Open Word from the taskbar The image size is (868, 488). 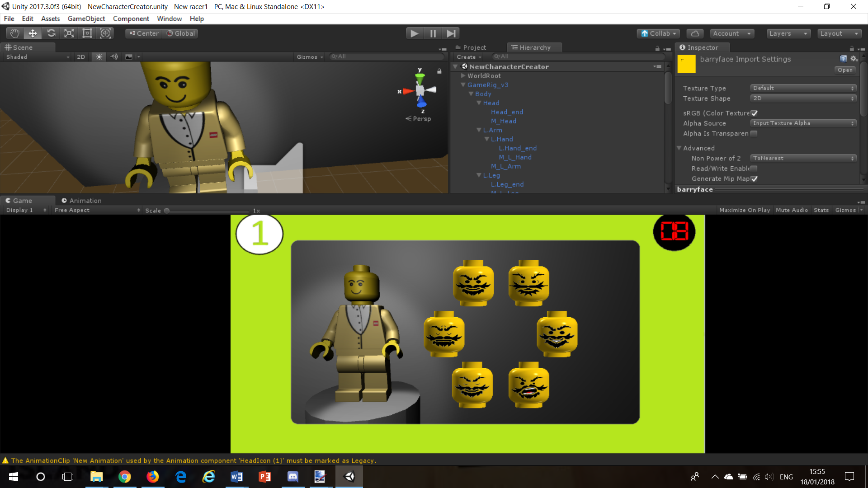click(x=236, y=477)
